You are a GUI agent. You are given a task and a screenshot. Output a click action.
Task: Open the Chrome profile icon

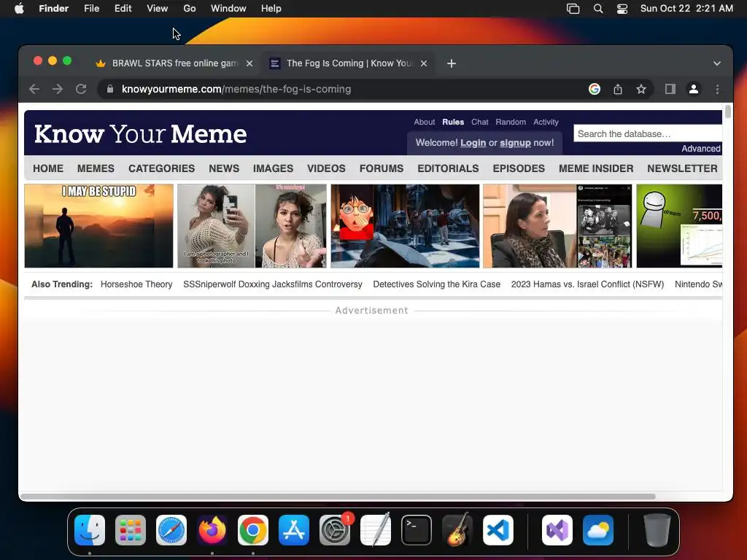point(694,89)
